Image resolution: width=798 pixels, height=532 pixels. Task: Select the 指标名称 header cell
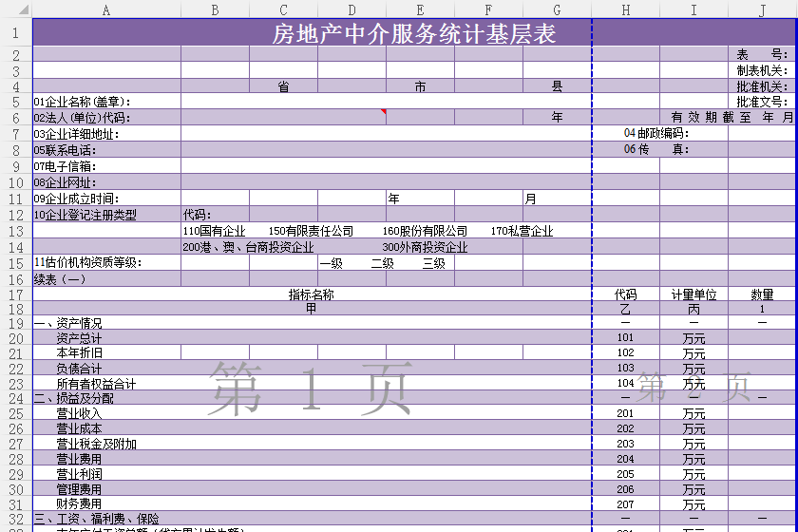(312, 294)
